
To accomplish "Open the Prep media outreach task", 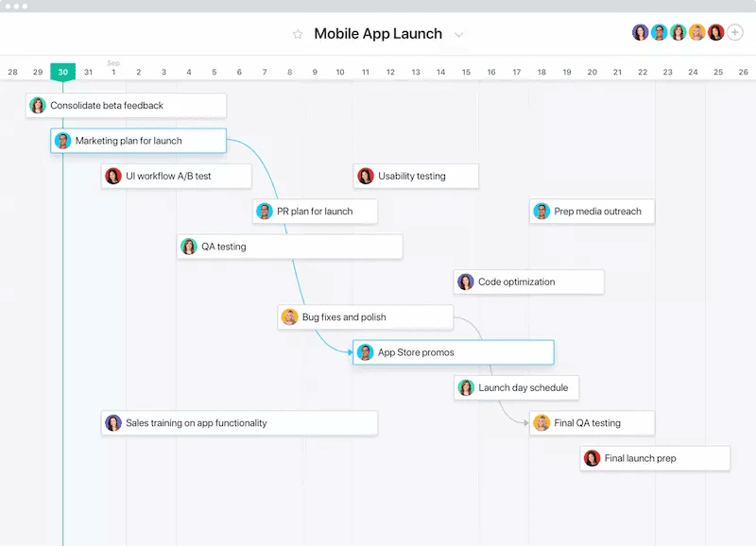I will click(x=593, y=211).
